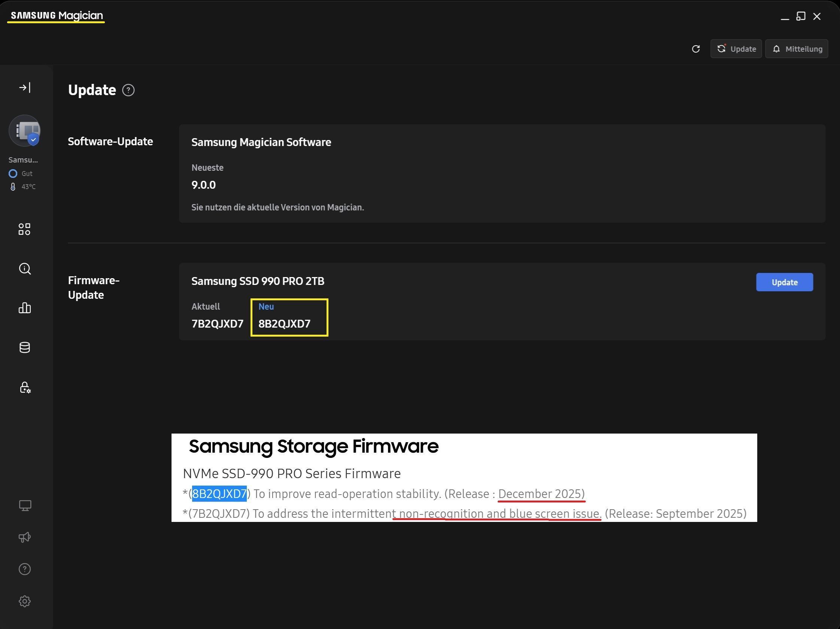
Task: Open the data security lock icon
Action: 25,388
